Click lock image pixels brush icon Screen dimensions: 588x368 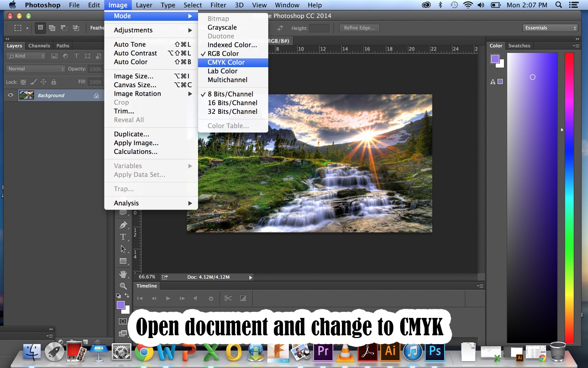point(33,82)
